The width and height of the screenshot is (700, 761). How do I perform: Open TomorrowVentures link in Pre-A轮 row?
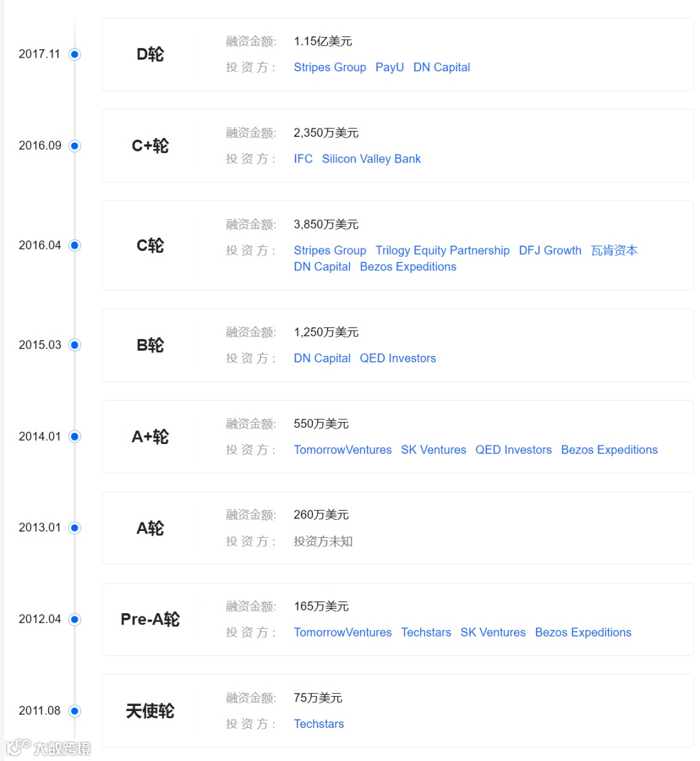click(x=342, y=633)
